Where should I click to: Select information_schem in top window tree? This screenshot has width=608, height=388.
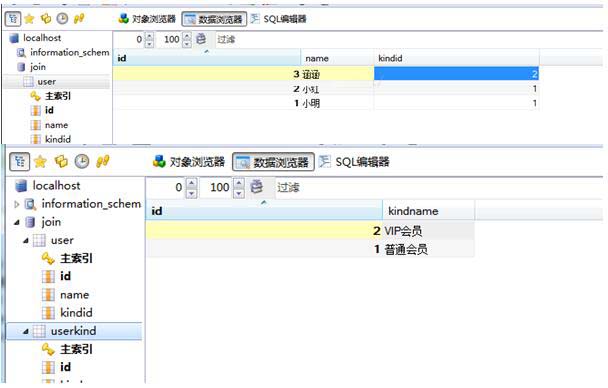pyautogui.click(x=70, y=52)
